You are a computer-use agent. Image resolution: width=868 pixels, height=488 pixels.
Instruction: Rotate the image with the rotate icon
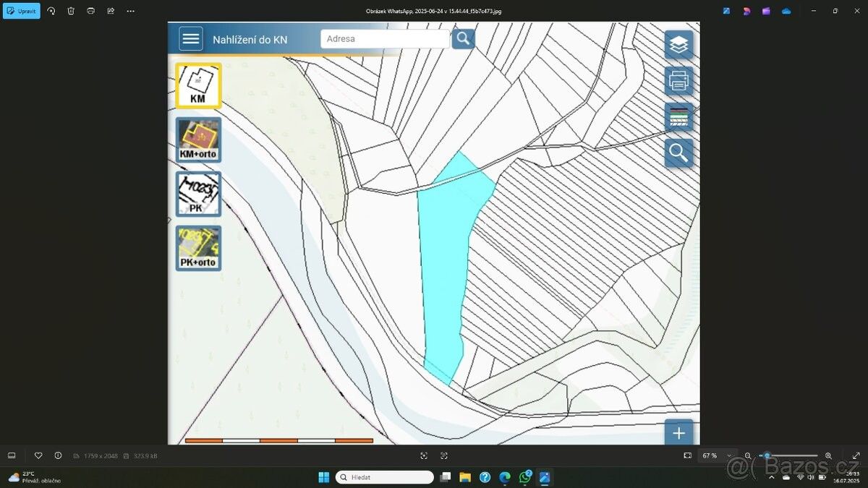[x=51, y=11]
